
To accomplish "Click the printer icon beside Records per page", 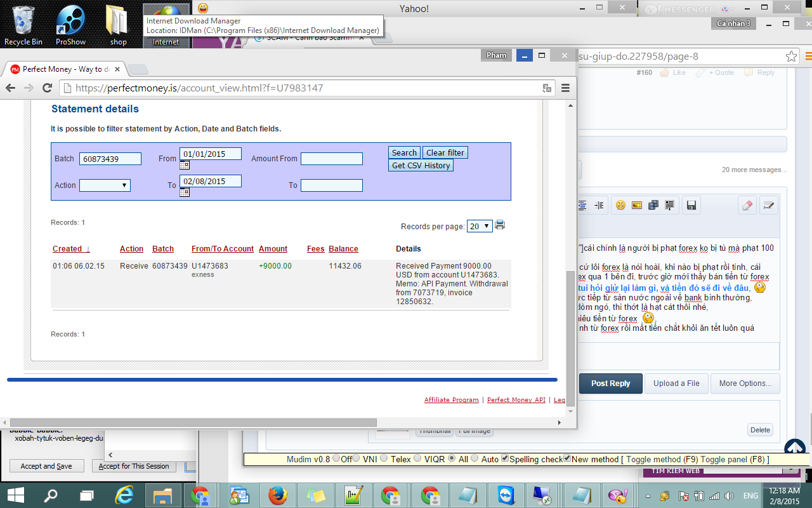I will (500, 225).
